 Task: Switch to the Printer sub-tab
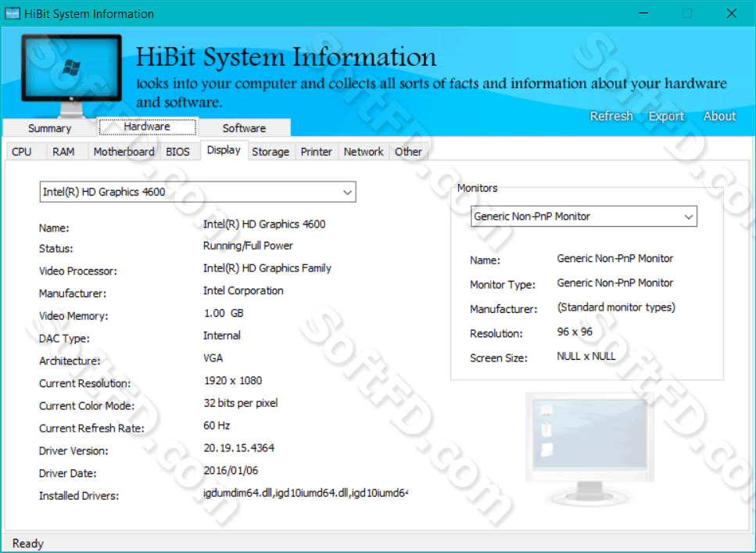click(317, 152)
